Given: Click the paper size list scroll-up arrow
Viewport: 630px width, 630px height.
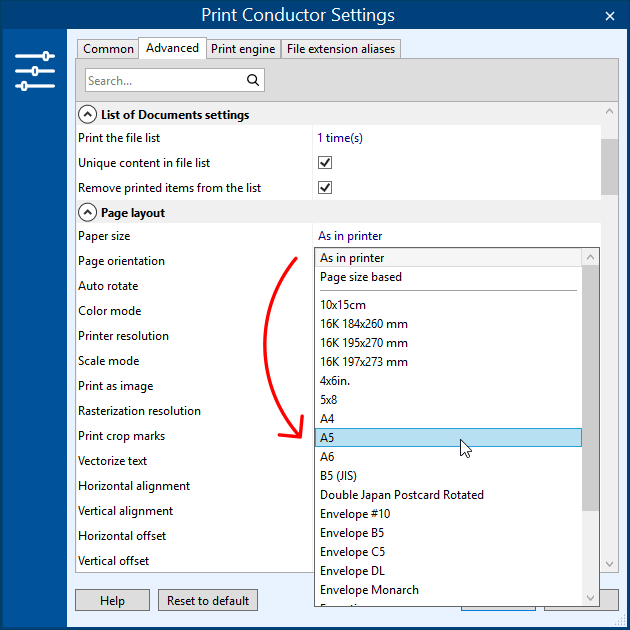Looking at the screenshot, I should [x=590, y=257].
